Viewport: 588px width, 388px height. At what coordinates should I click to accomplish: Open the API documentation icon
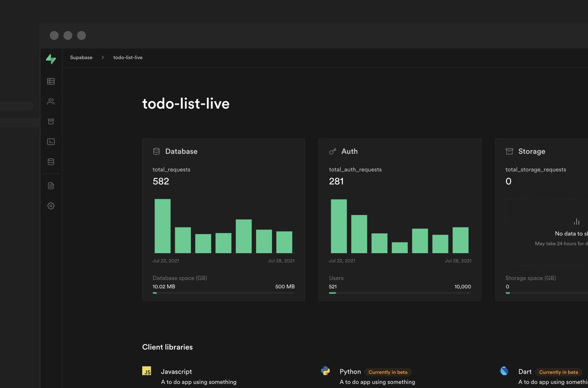click(x=51, y=185)
